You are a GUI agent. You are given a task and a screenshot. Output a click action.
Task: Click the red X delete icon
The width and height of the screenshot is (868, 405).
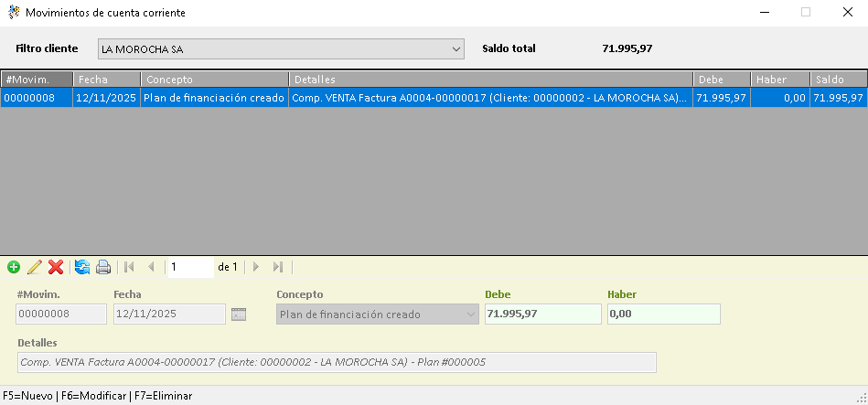tap(56, 267)
